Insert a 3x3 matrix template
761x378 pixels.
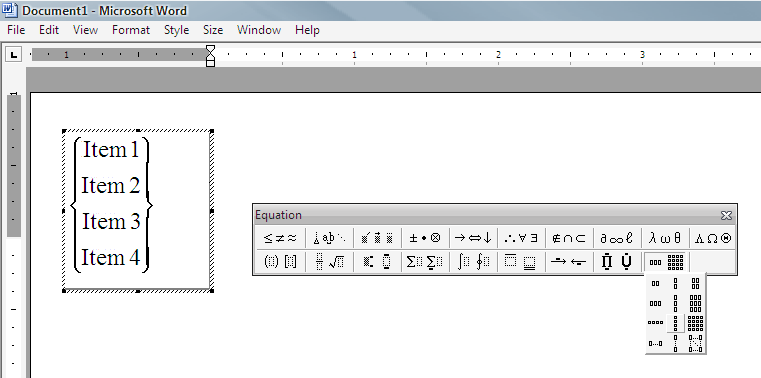coord(695,303)
